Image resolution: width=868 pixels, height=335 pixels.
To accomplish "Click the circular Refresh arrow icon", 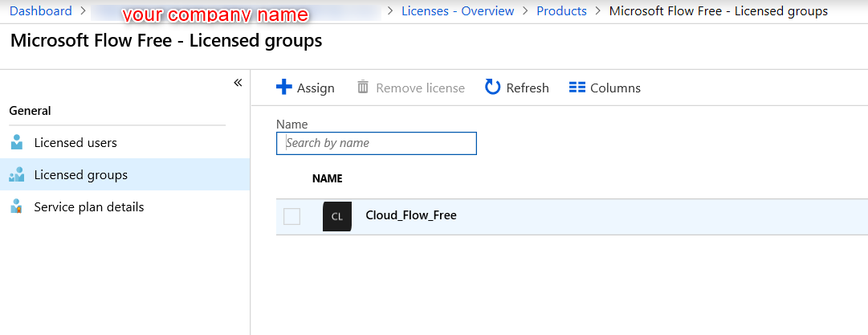I will [x=493, y=87].
